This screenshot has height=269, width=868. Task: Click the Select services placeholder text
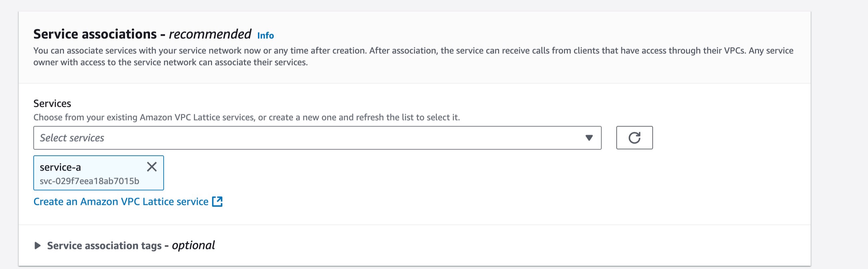pos(72,138)
